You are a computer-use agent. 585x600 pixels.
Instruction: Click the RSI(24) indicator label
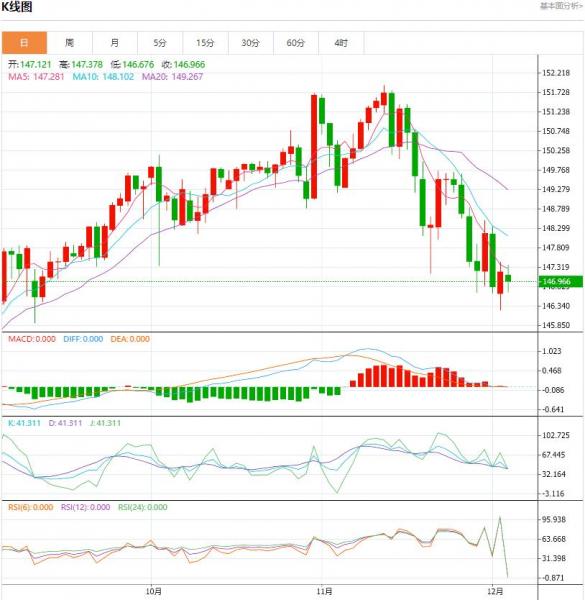143,507
